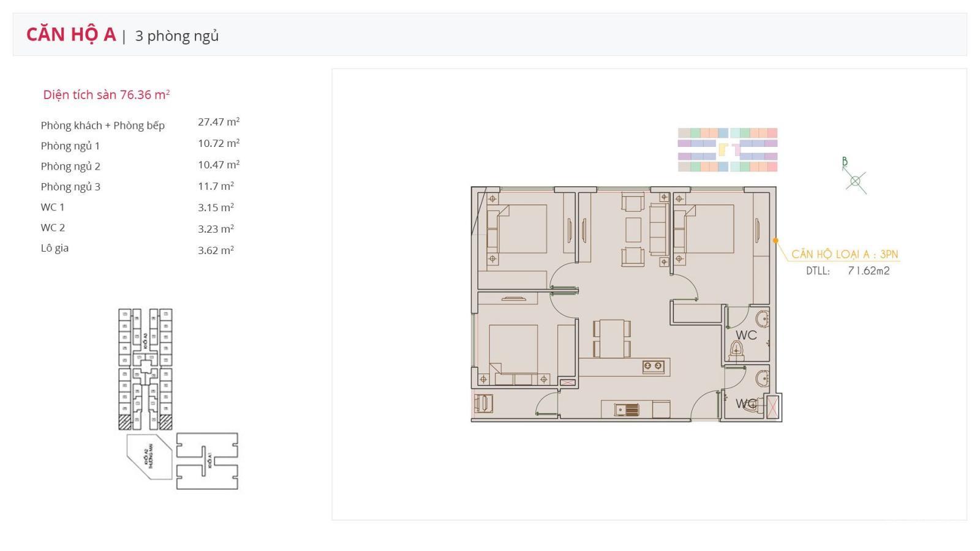Click the 'Phòng khách + Phòng bếp' row
980x551 pixels.
[103, 126]
